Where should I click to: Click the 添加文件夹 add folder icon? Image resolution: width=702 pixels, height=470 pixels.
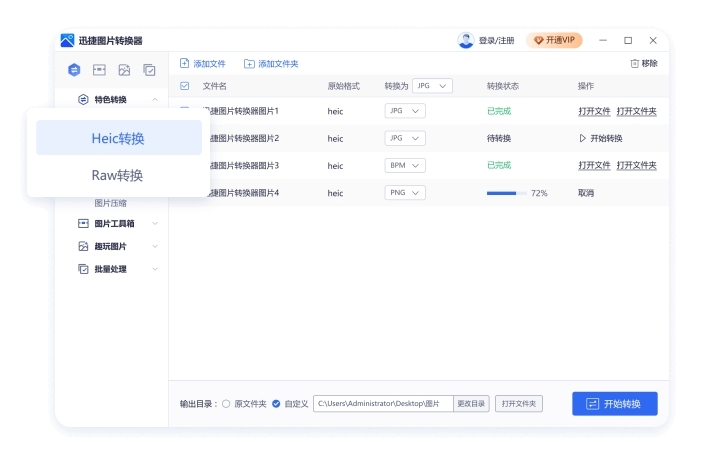[249, 64]
